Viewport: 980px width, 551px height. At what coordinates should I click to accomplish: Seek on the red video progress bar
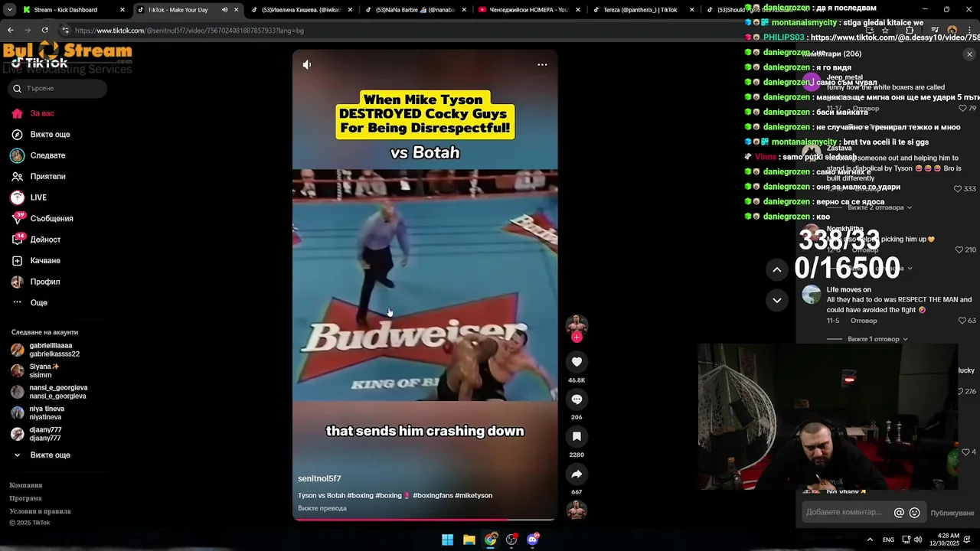(425, 520)
